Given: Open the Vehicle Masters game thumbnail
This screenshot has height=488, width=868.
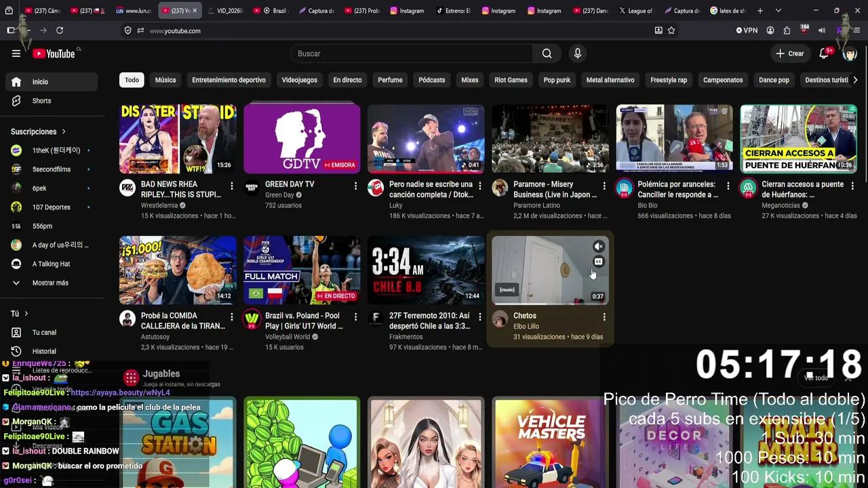Looking at the screenshot, I should click(x=550, y=443).
